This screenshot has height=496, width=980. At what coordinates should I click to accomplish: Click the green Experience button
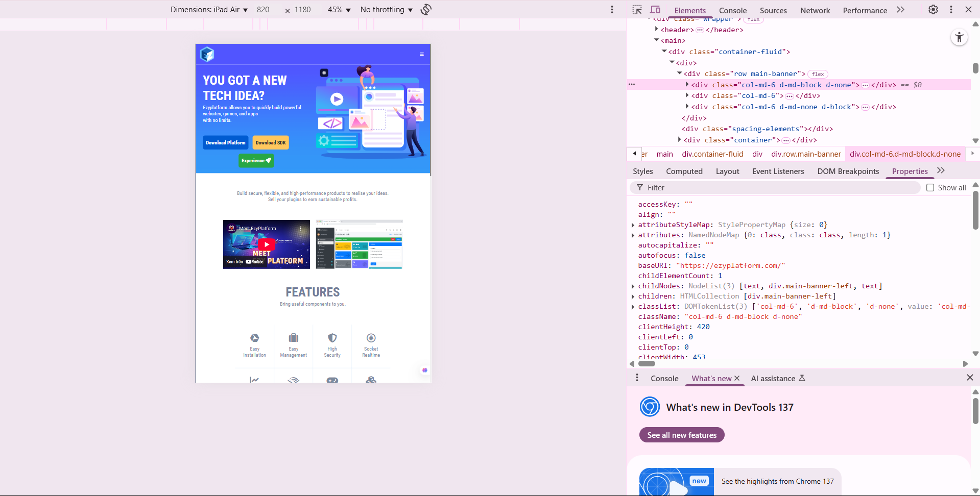point(256,161)
